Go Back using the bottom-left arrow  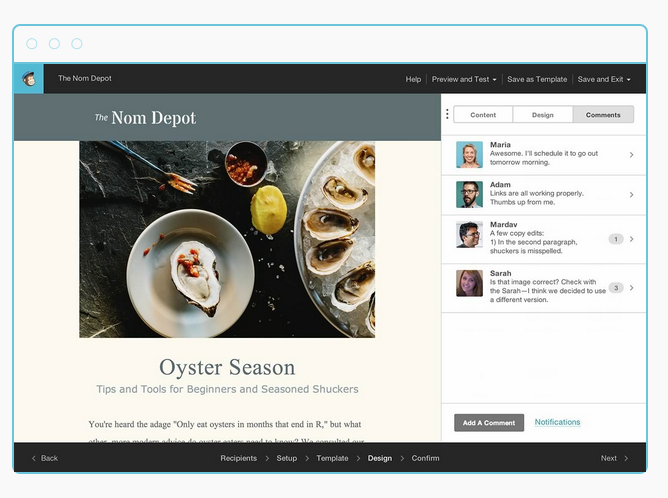[45, 458]
